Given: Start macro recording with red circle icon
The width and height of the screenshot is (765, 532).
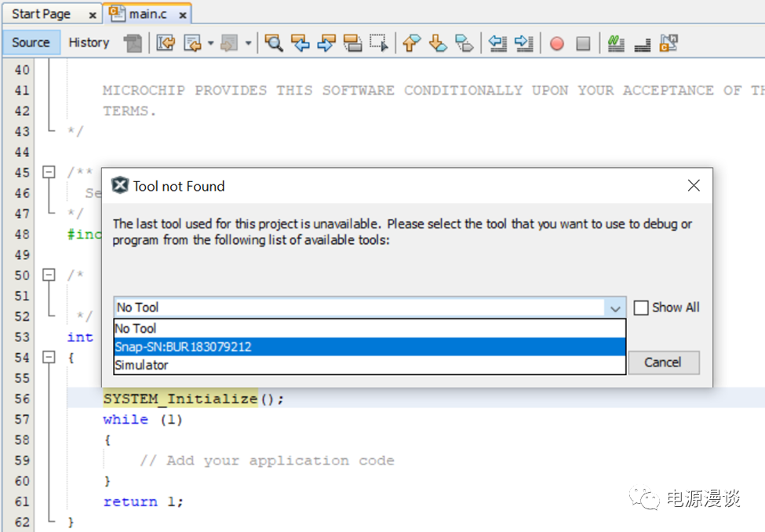Looking at the screenshot, I should point(556,44).
